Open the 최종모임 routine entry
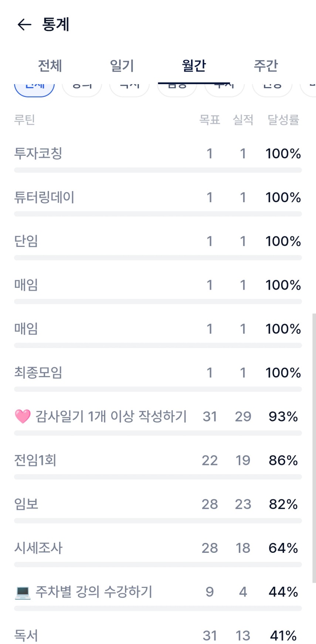The height and width of the screenshot is (644, 316). point(38,373)
